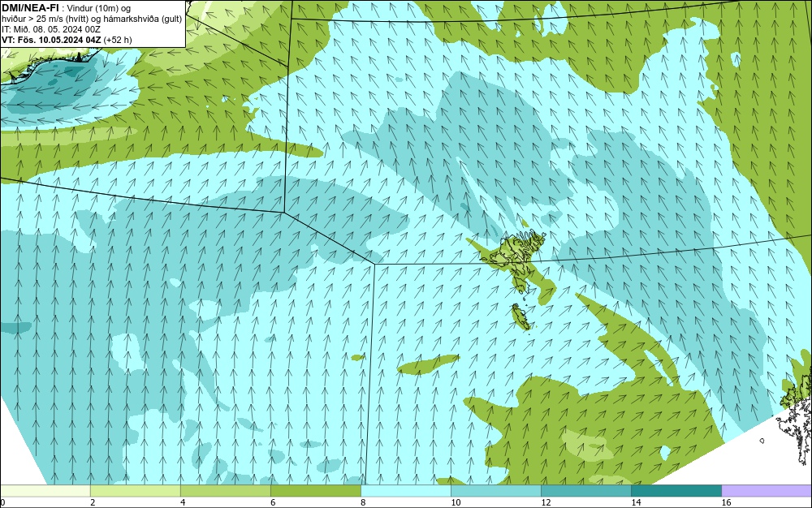Click the '2' legend scale label
Image resolution: width=812 pixels, height=508 pixels.
point(93,502)
